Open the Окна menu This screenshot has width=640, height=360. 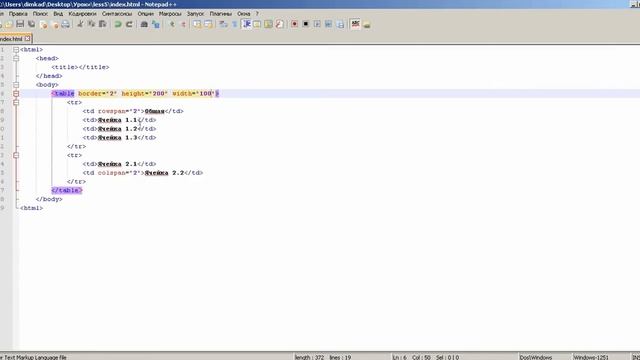(244, 14)
